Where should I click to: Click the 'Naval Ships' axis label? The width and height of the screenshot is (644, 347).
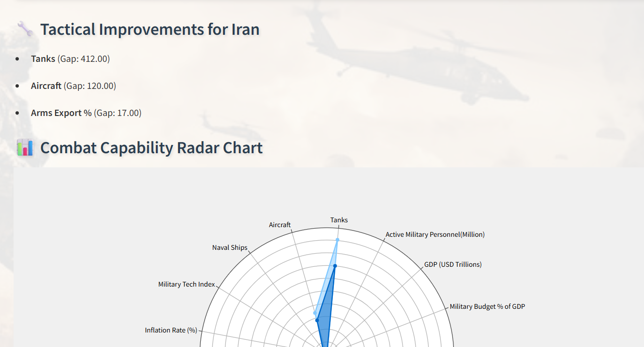click(230, 247)
